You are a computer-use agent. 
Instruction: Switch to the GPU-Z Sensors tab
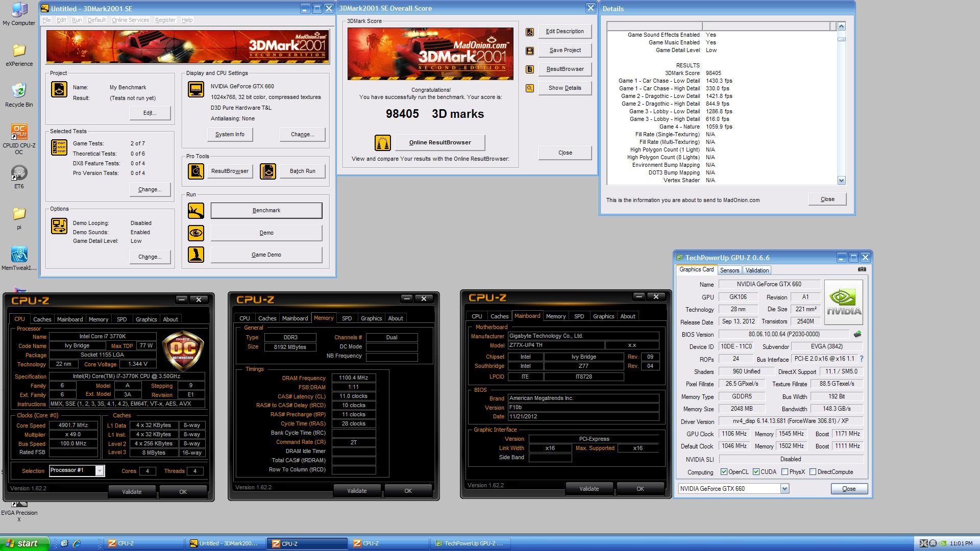pos(729,270)
